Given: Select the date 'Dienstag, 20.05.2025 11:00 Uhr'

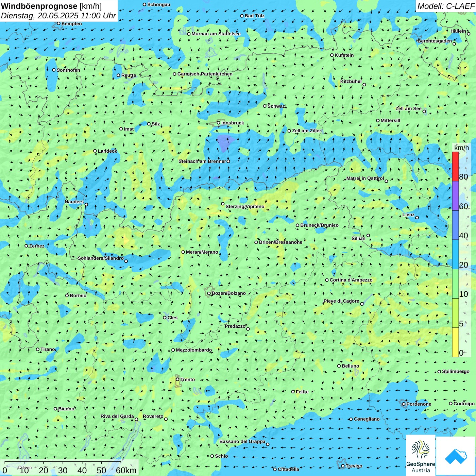Looking at the screenshot, I should (x=58, y=16).
